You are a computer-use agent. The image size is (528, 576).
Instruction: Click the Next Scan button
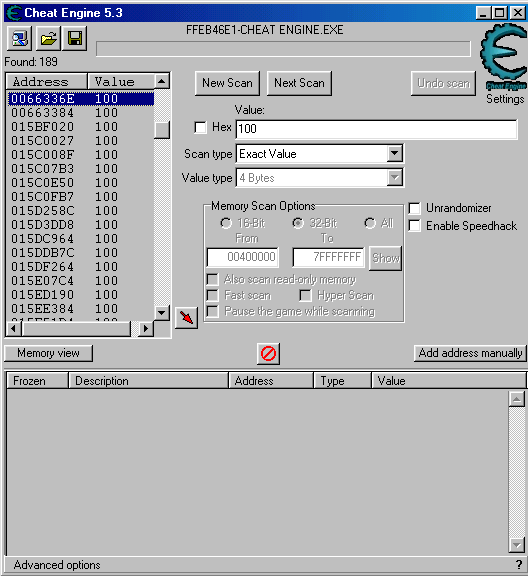point(299,83)
